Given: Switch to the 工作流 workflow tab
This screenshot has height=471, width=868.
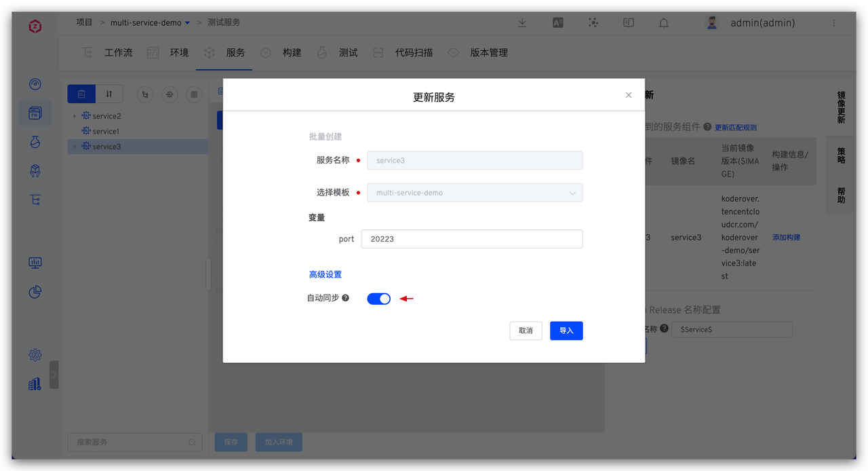Looking at the screenshot, I should pos(108,53).
